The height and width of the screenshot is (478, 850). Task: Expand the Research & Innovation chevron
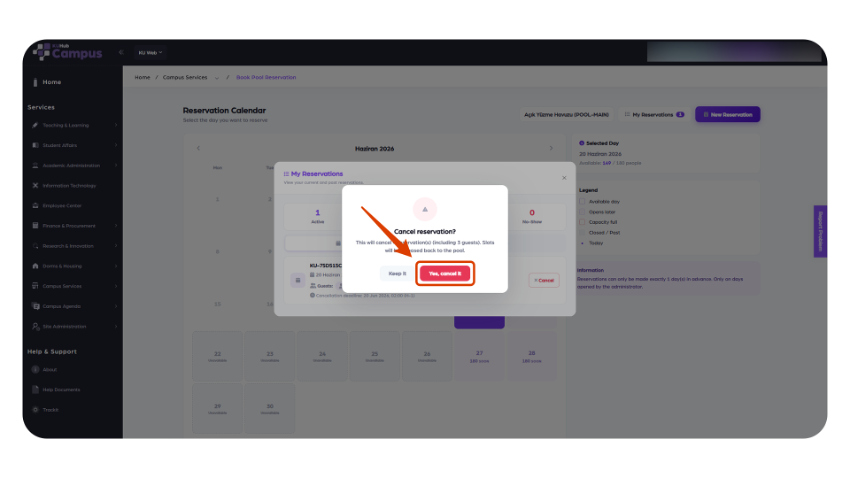(x=116, y=246)
